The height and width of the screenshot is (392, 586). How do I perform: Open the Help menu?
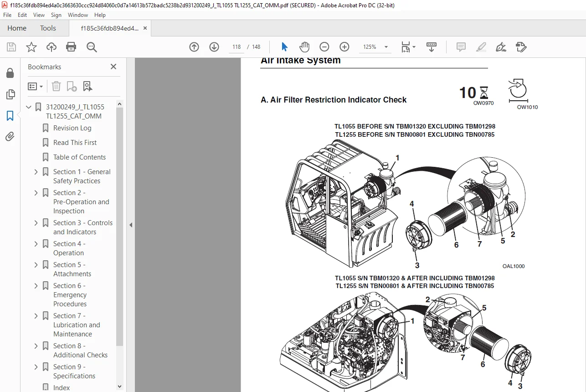pyautogui.click(x=100, y=15)
